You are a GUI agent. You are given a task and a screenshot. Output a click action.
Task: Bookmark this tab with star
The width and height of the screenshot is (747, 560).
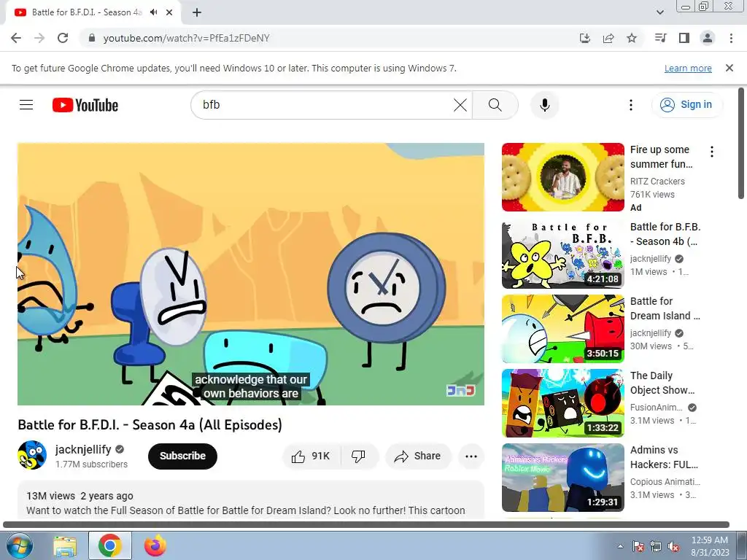[632, 38]
